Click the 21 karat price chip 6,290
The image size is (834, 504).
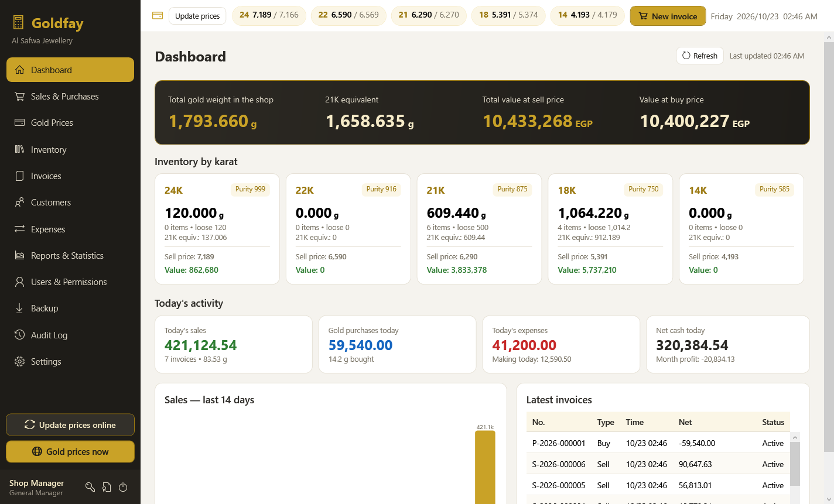click(429, 15)
